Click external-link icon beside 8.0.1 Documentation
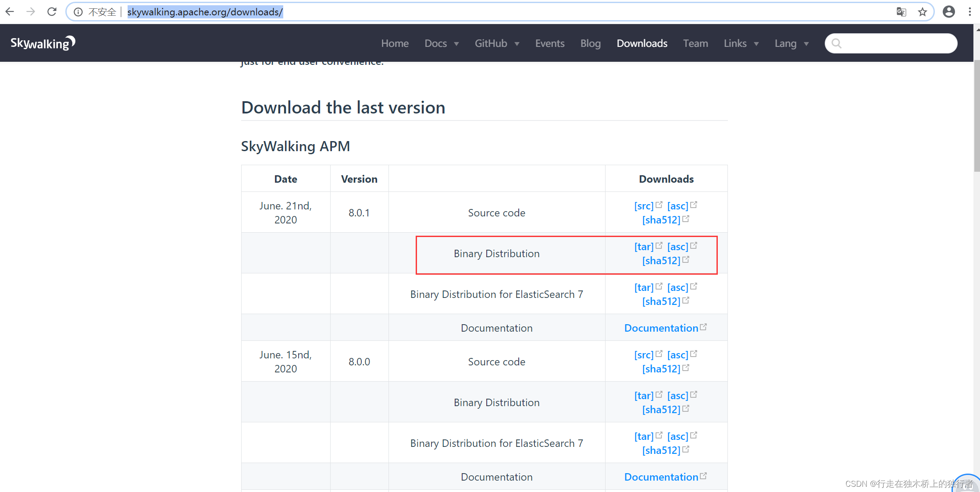 (703, 327)
